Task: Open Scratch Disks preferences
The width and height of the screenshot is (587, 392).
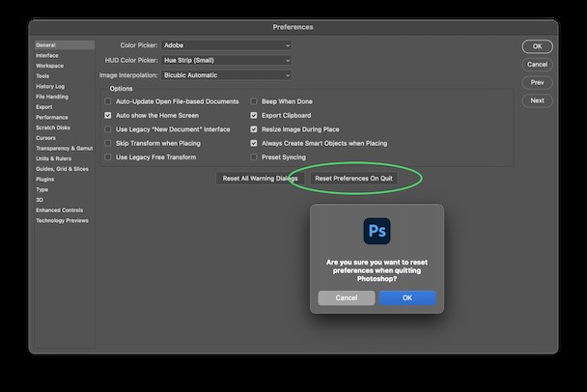Action: [53, 127]
